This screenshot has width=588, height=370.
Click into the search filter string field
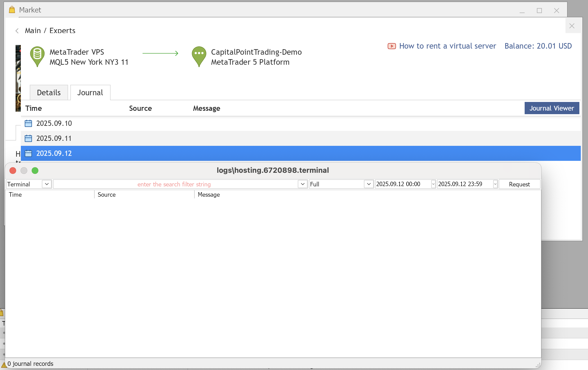[x=175, y=184]
